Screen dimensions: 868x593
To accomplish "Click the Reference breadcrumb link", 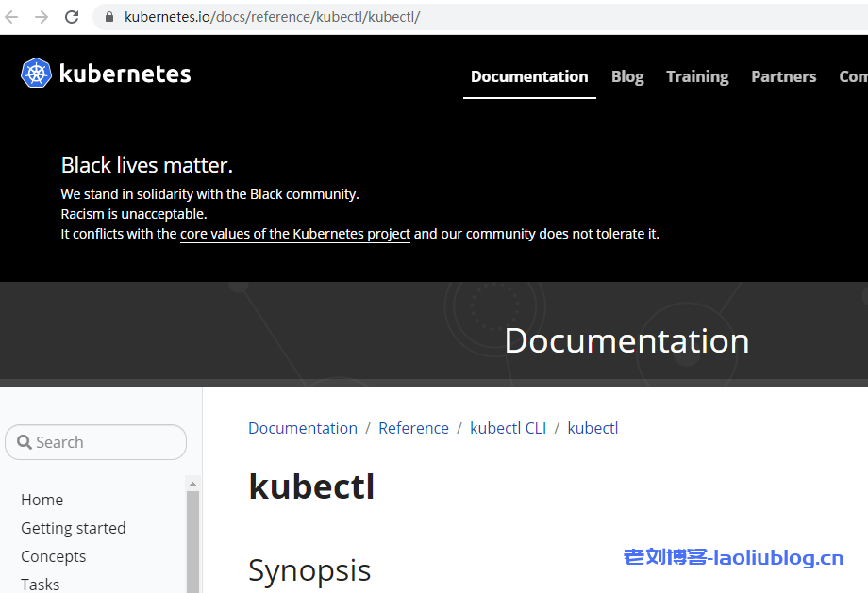I will (413, 427).
